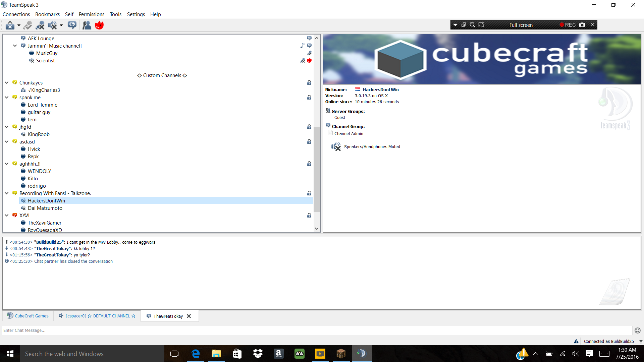
Task: Click the Activate Microphone toolbar icon
Action: click(28, 25)
